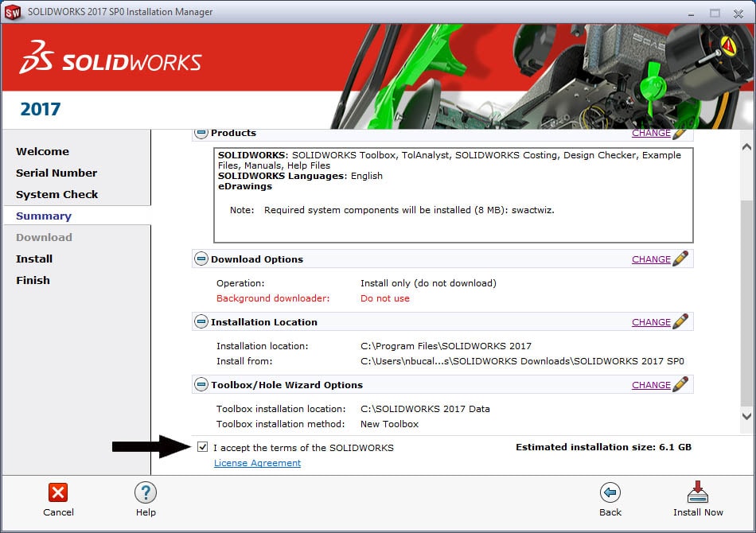Maximize the Installation Manager window
Viewport: 756px width, 533px height.
coord(715,13)
